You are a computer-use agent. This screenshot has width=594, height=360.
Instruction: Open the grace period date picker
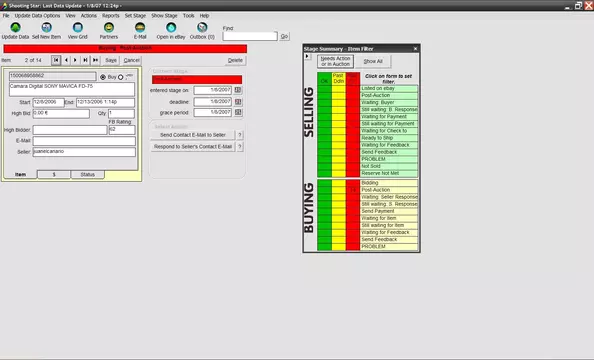tap(238, 112)
